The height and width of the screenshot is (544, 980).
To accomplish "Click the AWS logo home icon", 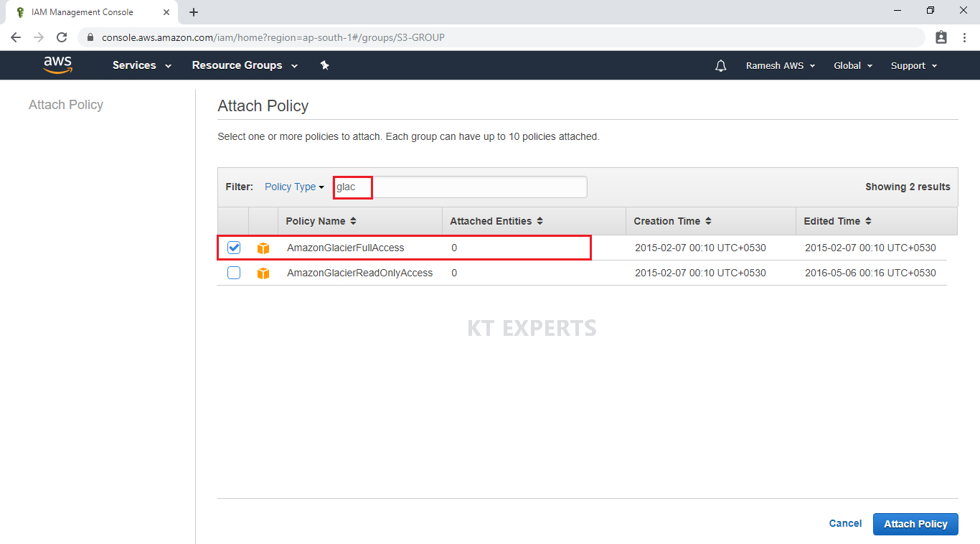I will click(x=57, y=65).
